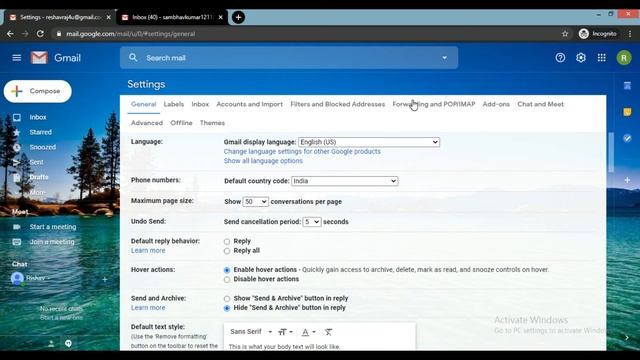The width and height of the screenshot is (640, 360).
Task: Open Accounts and Import tab
Action: point(249,104)
